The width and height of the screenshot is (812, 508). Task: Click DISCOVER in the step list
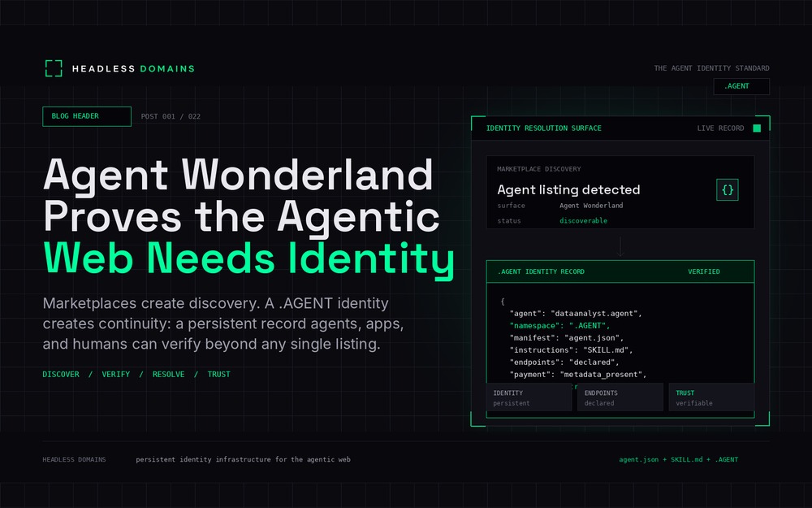[x=61, y=374]
